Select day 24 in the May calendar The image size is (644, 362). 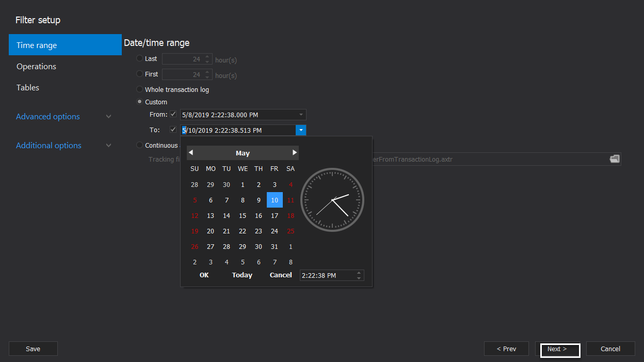click(x=274, y=231)
